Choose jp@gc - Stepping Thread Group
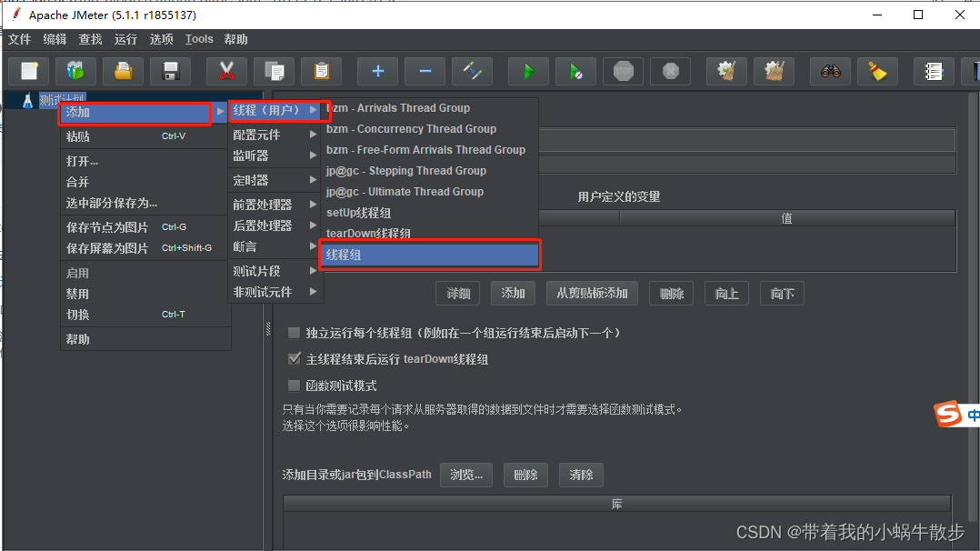The width and height of the screenshot is (980, 551). tap(429, 171)
